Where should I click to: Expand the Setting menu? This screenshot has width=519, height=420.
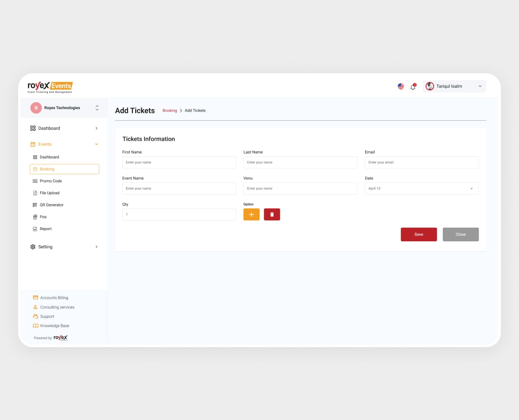[64, 247]
